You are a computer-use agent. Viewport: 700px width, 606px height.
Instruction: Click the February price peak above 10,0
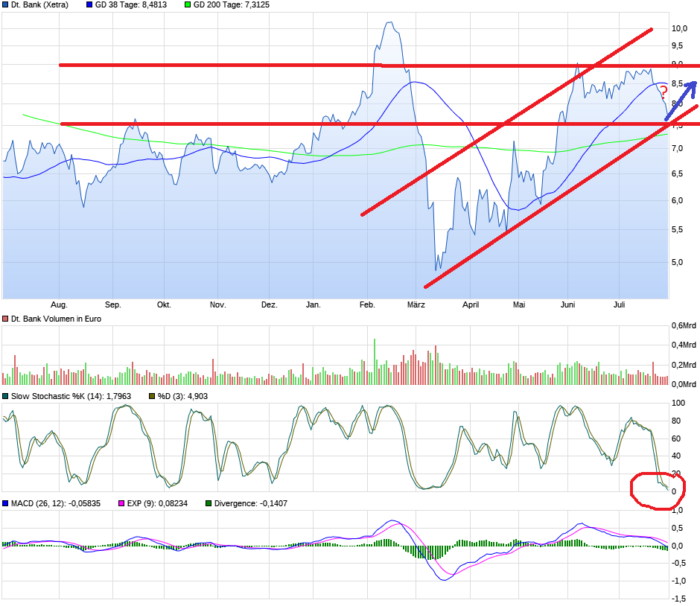tap(389, 22)
